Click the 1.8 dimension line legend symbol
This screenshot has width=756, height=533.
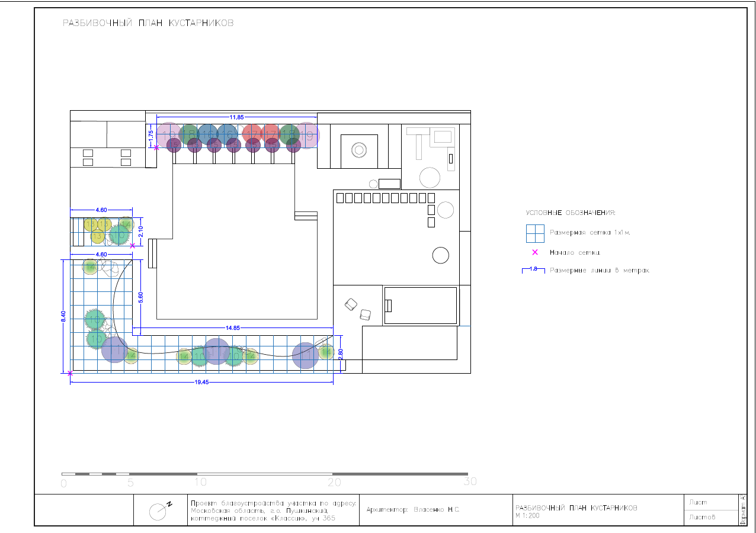click(x=533, y=270)
